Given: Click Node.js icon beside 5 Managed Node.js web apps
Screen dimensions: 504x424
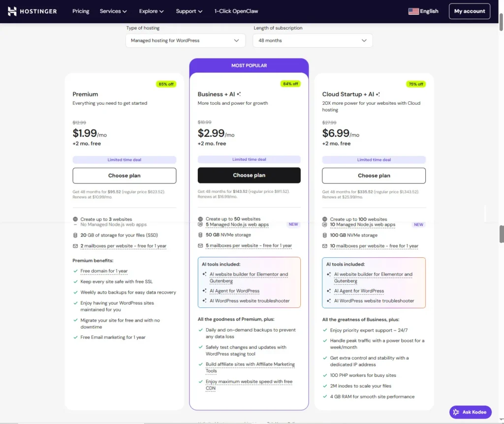Looking at the screenshot, I should [x=200, y=224].
